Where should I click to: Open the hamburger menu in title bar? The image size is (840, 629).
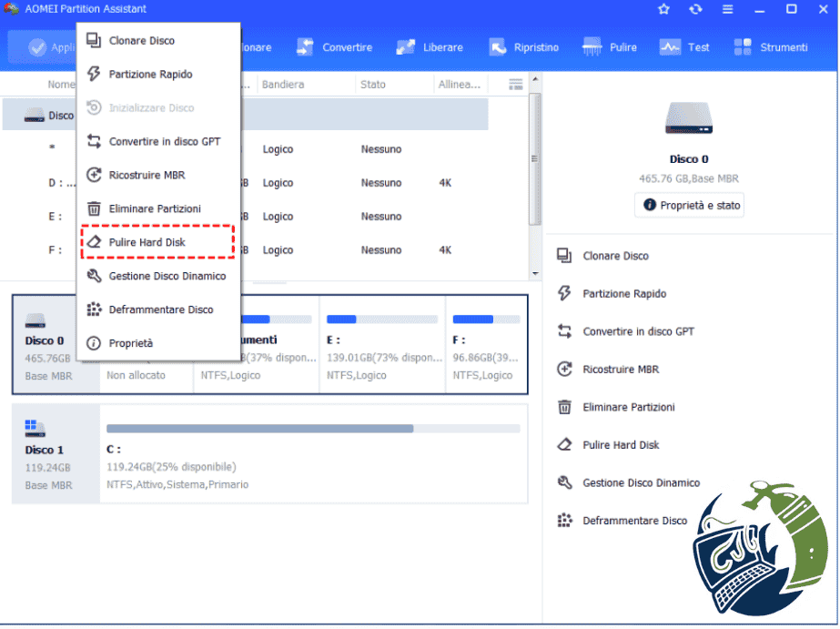[727, 9]
